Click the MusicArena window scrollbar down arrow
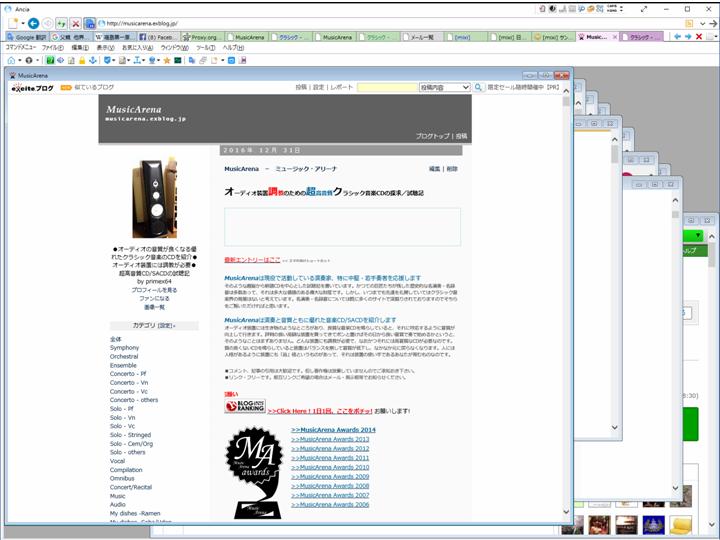Screen dimensions: 720x540 click(566, 511)
